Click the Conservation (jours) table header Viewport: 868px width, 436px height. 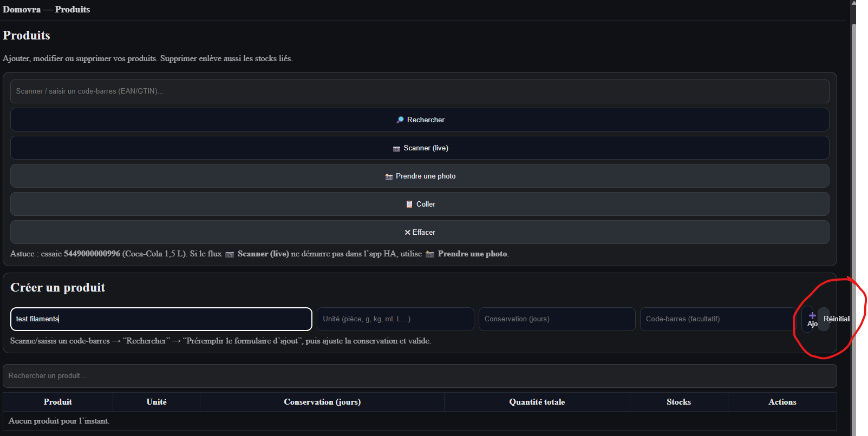coord(322,402)
